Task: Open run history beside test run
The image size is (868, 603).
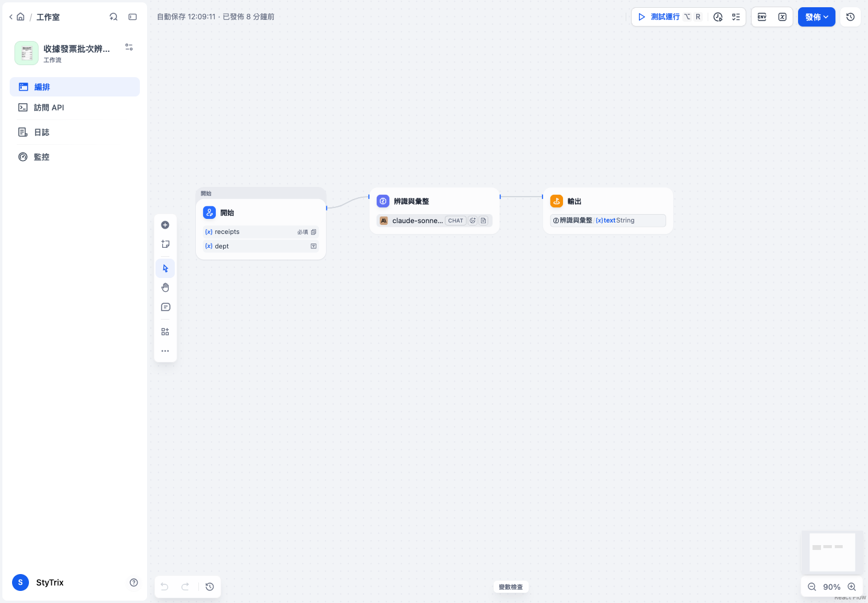Action: 718,17
